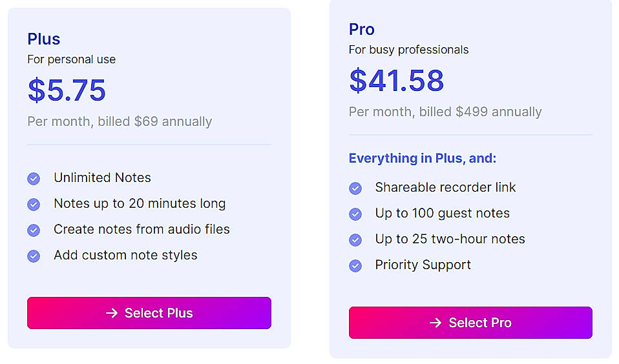Screen dimensions: 619x364
Task: Click checkmark next to 100 guest notes
Action: click(x=355, y=214)
